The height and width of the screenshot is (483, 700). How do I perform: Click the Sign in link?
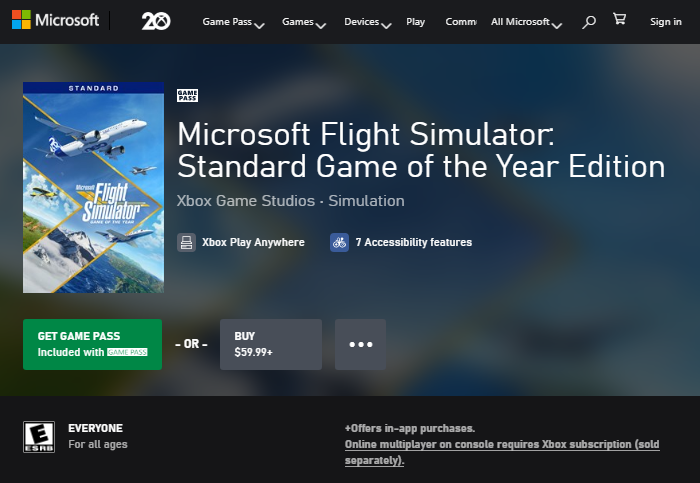coord(665,22)
